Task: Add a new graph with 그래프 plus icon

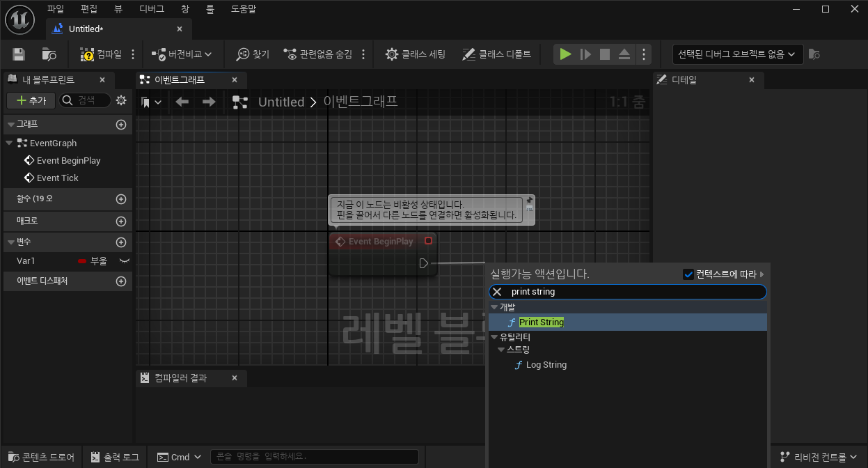Action: (121, 125)
